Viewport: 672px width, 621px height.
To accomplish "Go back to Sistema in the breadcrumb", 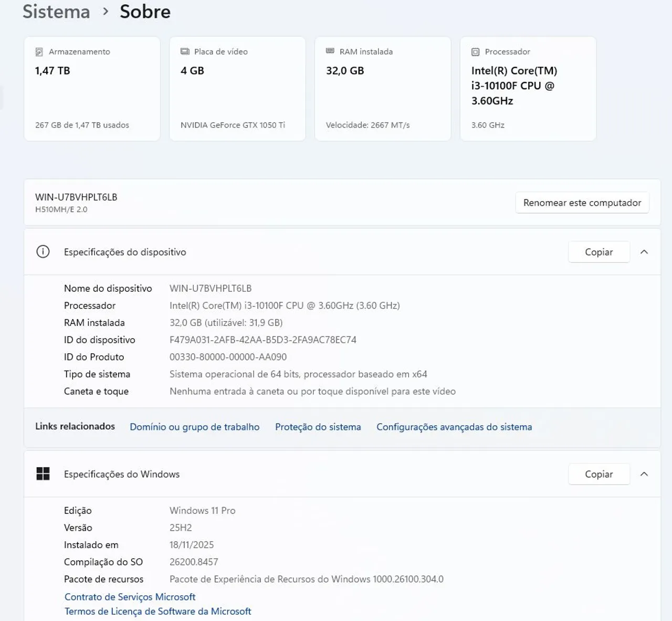I will [x=56, y=12].
